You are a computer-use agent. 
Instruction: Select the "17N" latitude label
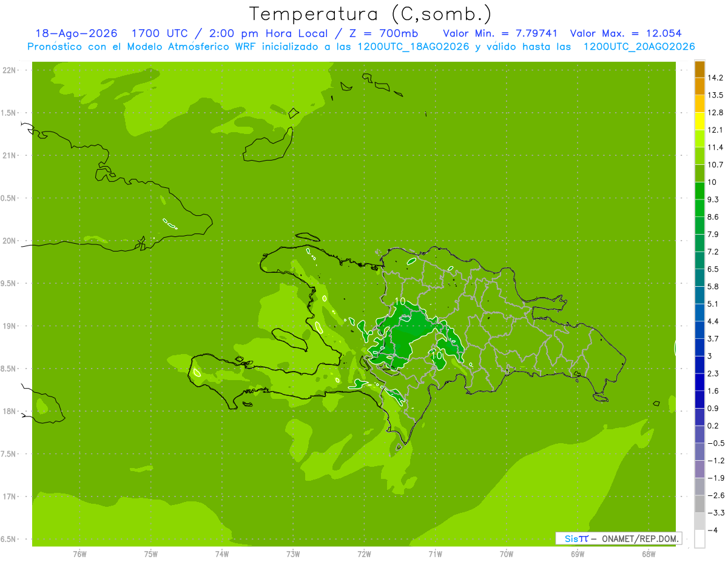click(x=10, y=497)
